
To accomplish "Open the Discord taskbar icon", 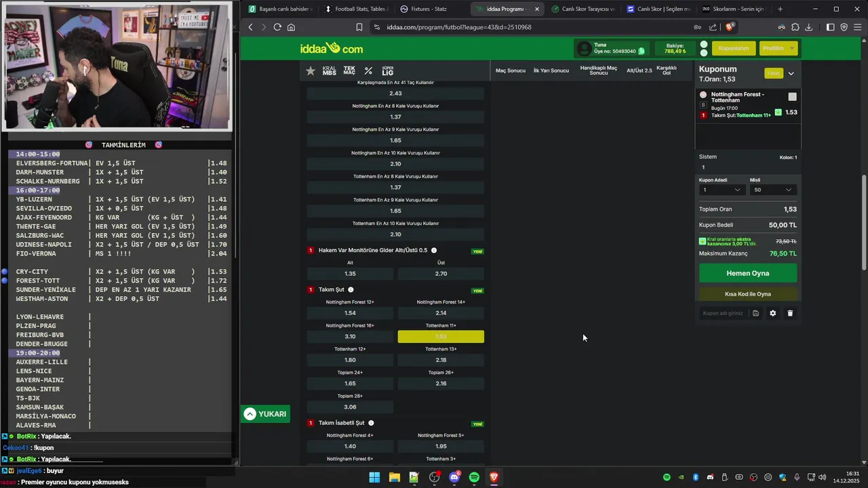I will (x=454, y=477).
